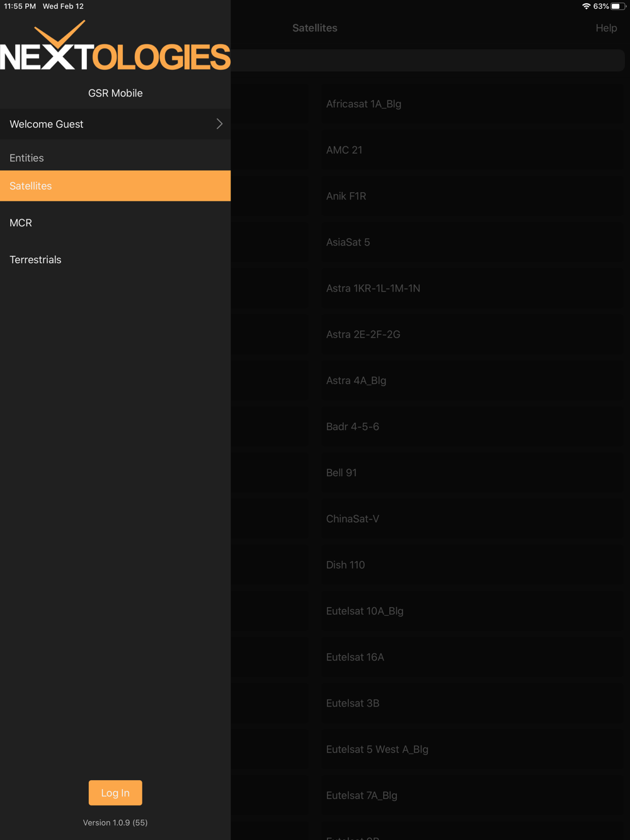Tap the battery indicator icon

click(618, 6)
